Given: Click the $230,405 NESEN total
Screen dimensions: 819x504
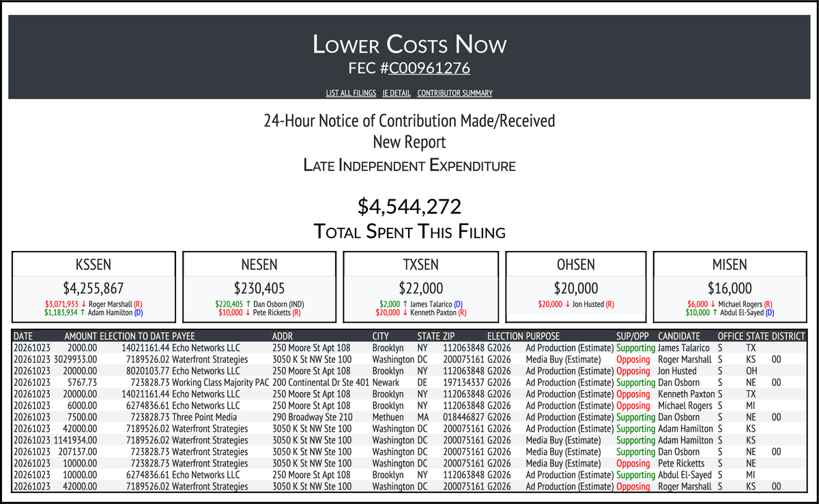Looking at the screenshot, I should pyautogui.click(x=259, y=288).
